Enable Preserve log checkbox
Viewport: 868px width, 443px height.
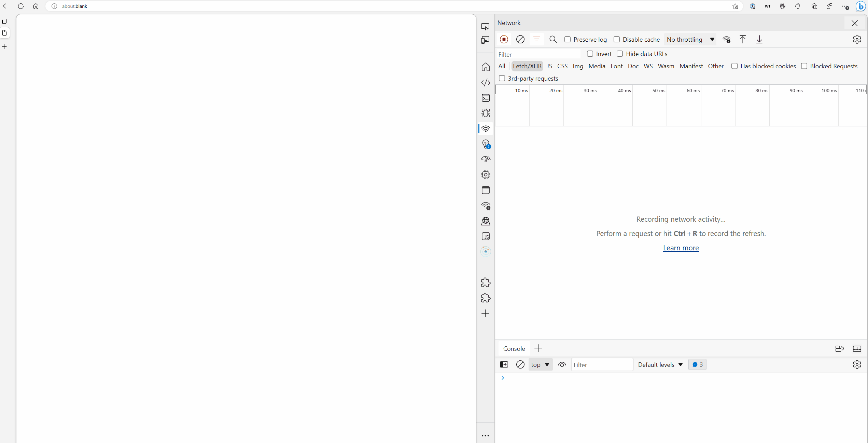(568, 39)
